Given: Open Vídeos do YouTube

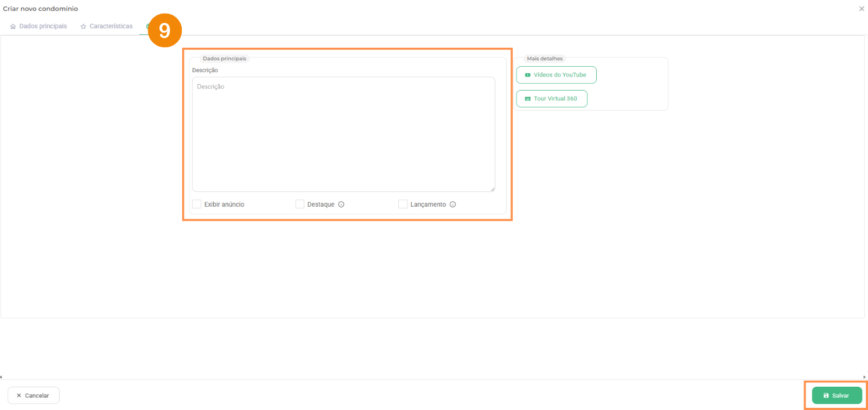Looking at the screenshot, I should (556, 75).
